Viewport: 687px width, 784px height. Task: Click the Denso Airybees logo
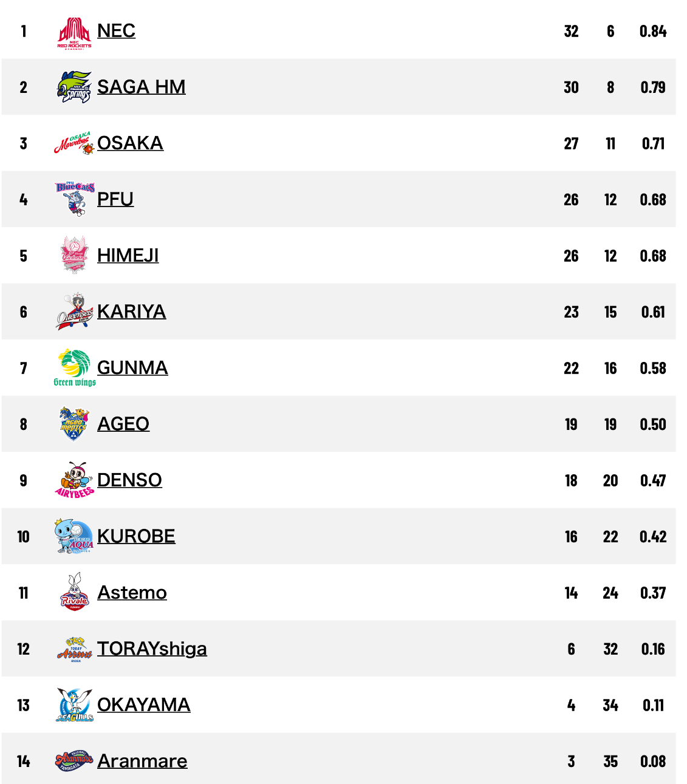[75, 480]
